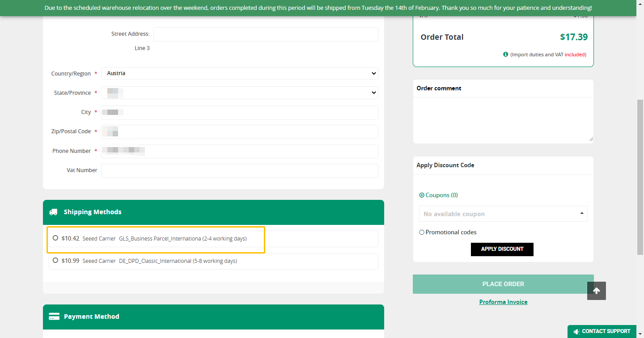Click into the Order comment text area
Viewport: 644px width, 338px height.
click(503, 120)
